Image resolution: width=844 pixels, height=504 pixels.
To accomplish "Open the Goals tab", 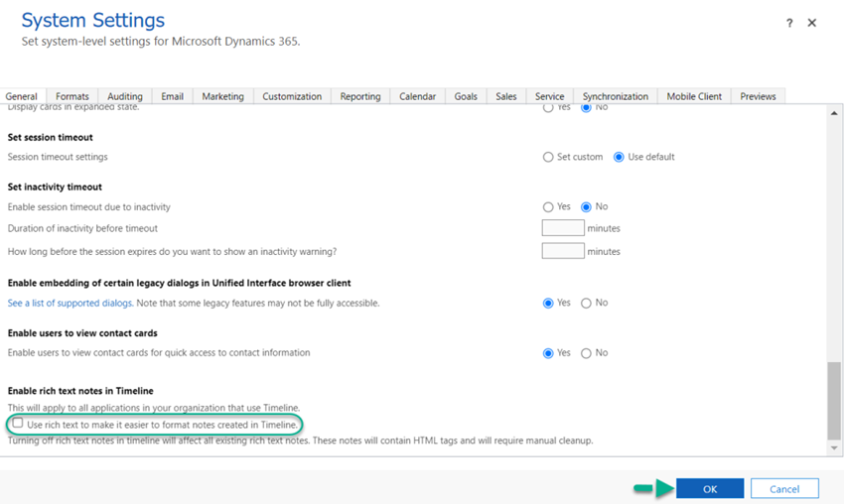I will pyautogui.click(x=466, y=96).
